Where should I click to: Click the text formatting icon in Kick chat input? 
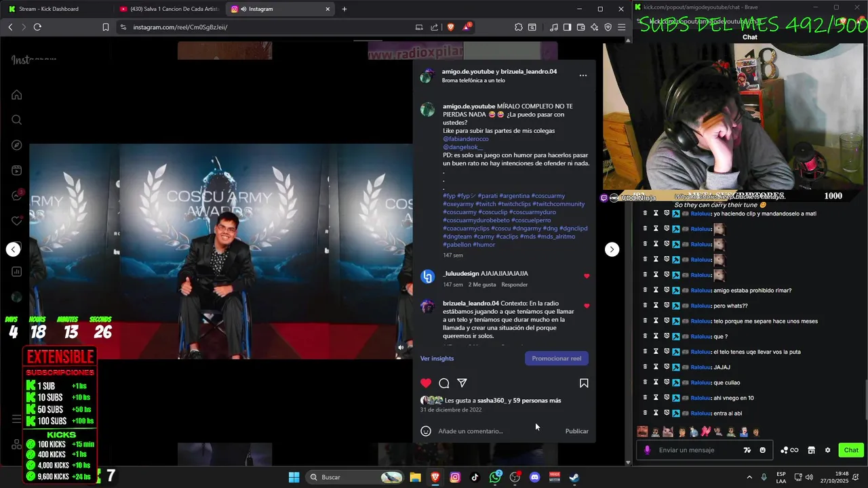[747, 450]
